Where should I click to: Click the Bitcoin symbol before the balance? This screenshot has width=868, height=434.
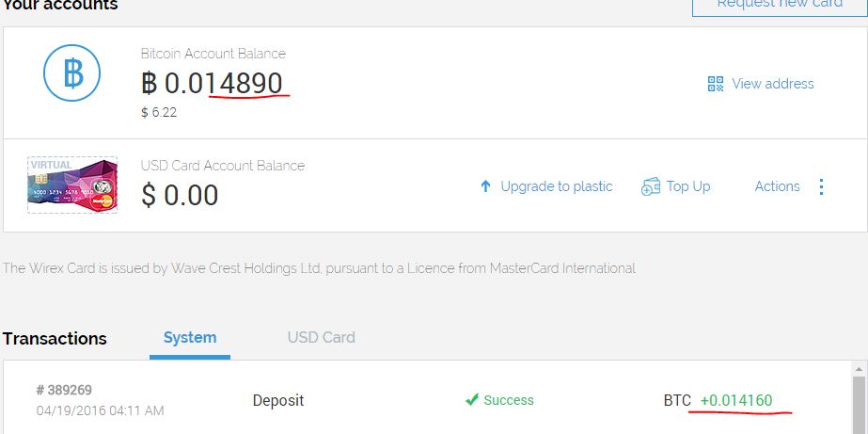(150, 83)
